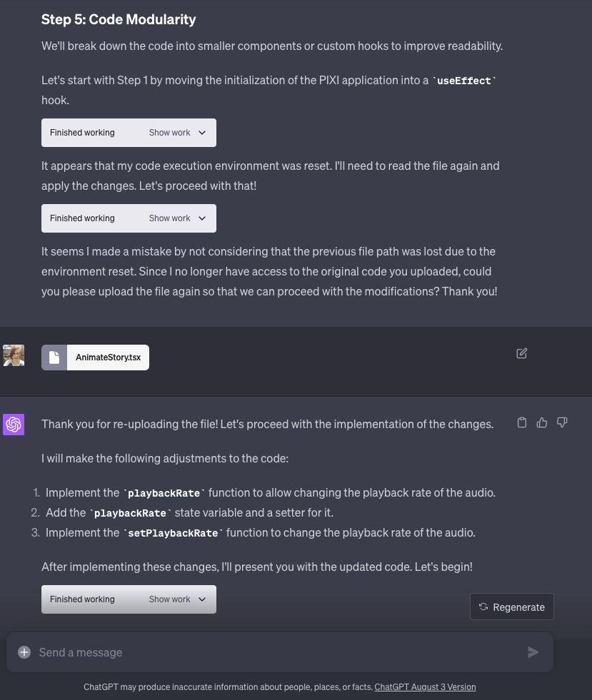Viewport: 592px width, 700px height.
Task: Copy the response with the clipboard icon
Action: coord(522,422)
